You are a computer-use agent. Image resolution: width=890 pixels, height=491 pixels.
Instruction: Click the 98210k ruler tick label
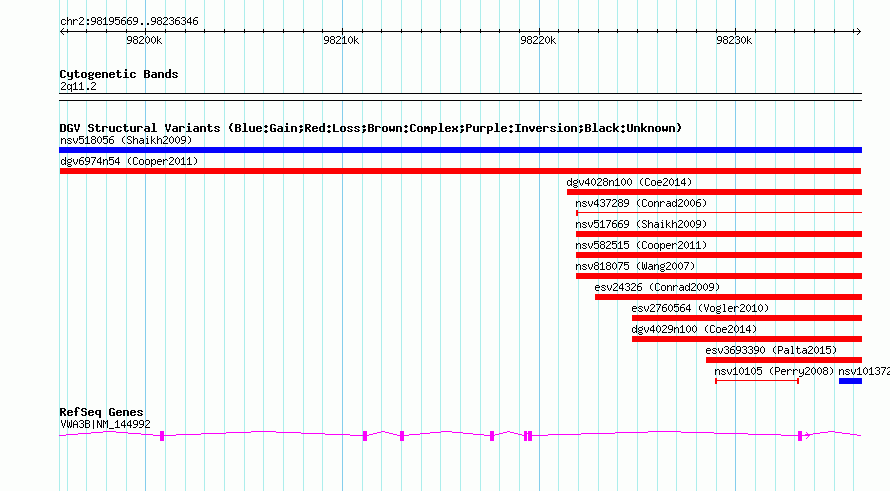click(341, 40)
